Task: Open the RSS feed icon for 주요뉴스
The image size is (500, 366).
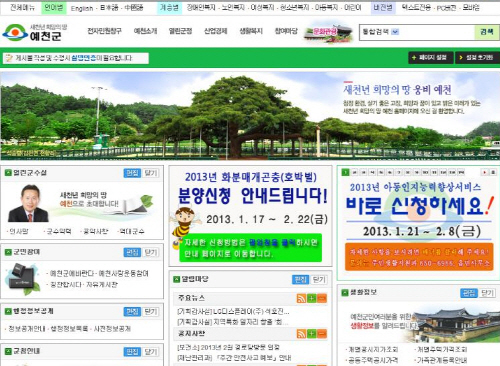Action: click(301, 298)
